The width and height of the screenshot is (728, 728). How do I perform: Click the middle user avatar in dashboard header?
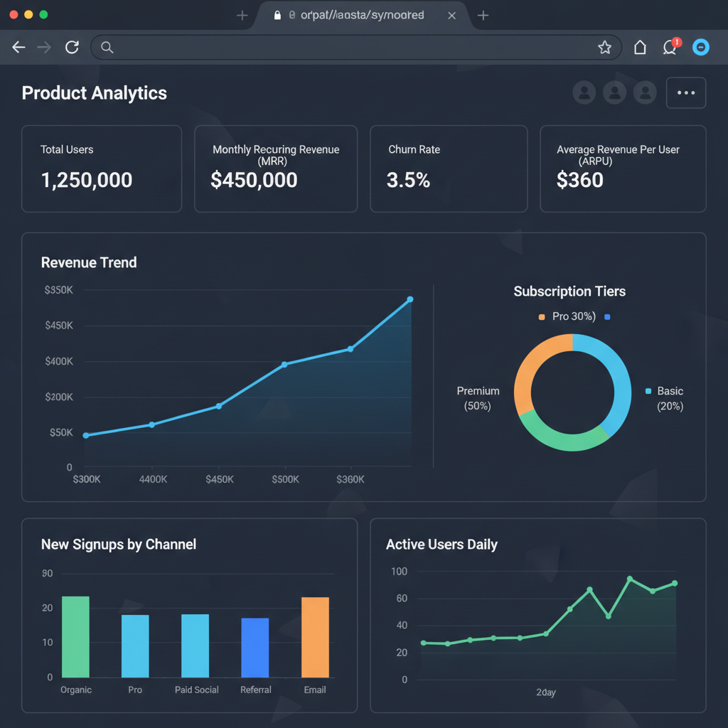click(x=615, y=92)
